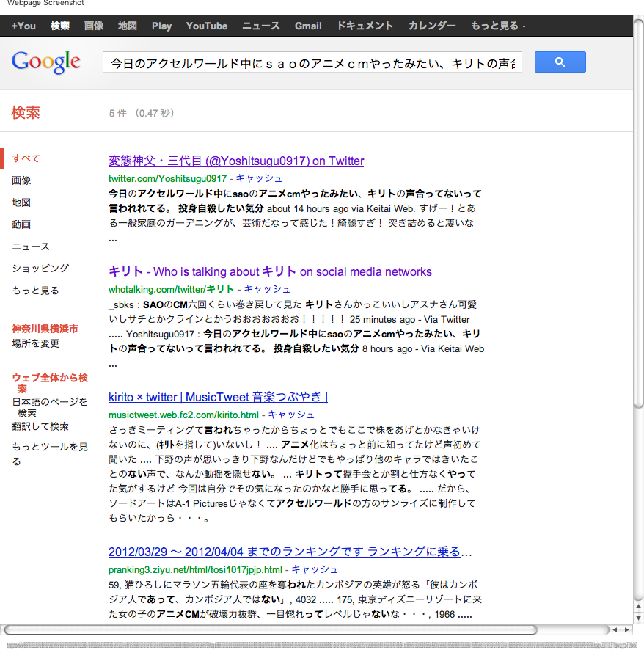
Task: Open ニュース in the top black bar
Action: (261, 26)
